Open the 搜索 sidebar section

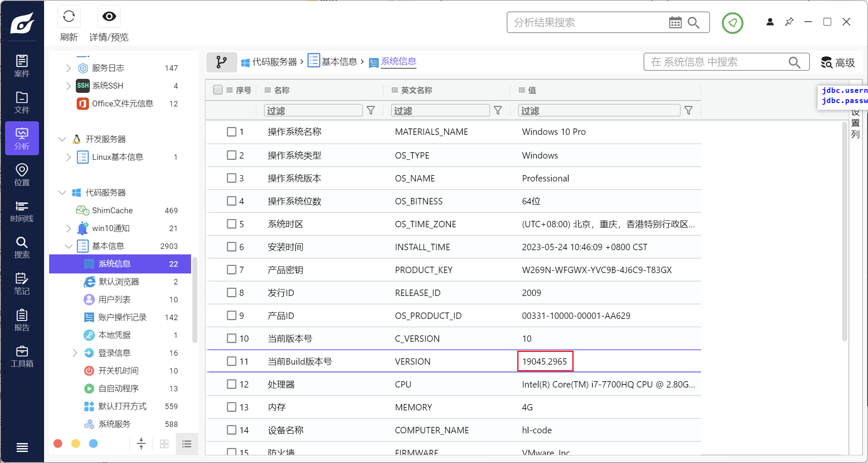point(22,248)
